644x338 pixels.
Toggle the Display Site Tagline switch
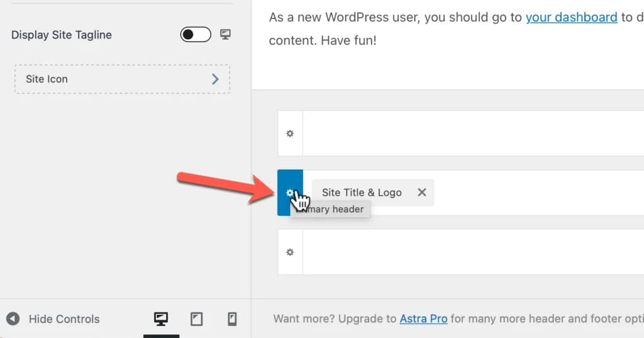point(195,35)
